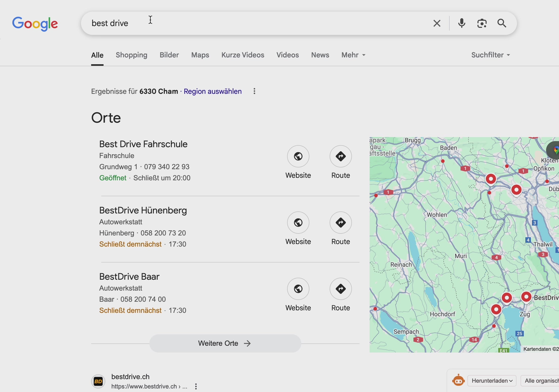The width and height of the screenshot is (559, 392).
Task: Start voice search with microphone icon
Action: (462, 23)
